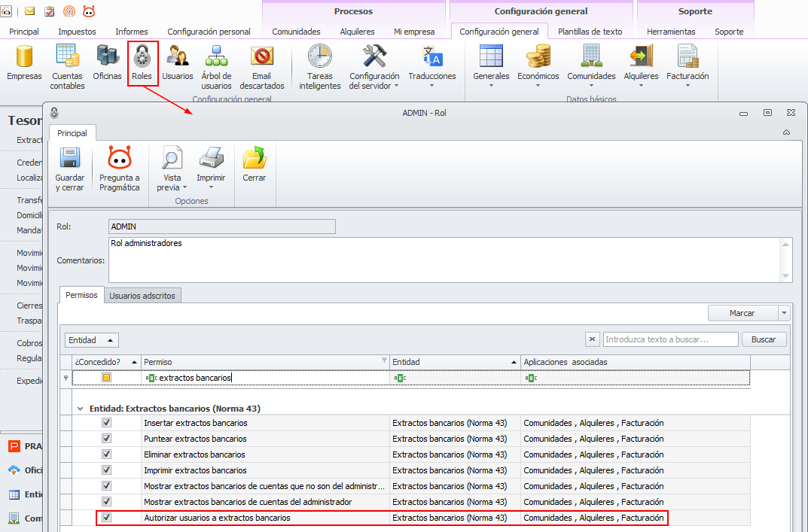The image size is (808, 532).
Task: Open Configuración del servidor tools icon
Action: coord(374,56)
